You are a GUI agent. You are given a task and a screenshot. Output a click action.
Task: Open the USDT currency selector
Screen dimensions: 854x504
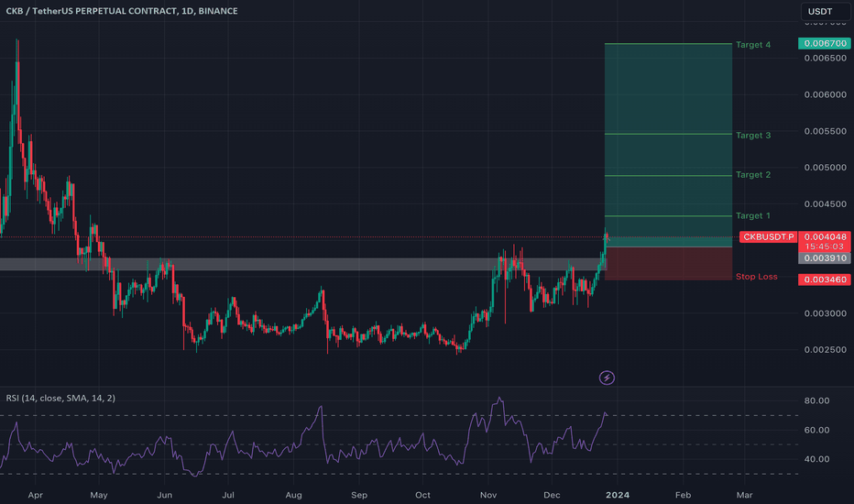pos(824,11)
